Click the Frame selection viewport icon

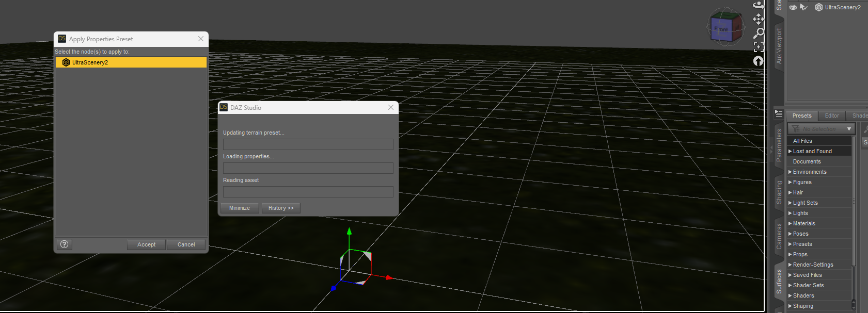pyautogui.click(x=758, y=47)
